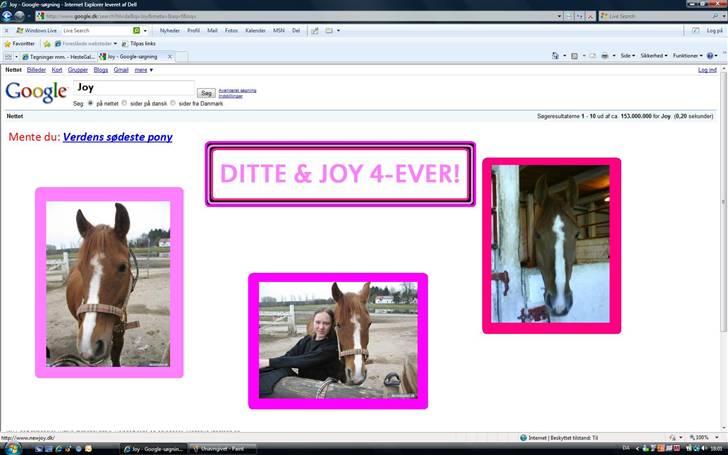Click the Refresh page icon

tap(579, 16)
